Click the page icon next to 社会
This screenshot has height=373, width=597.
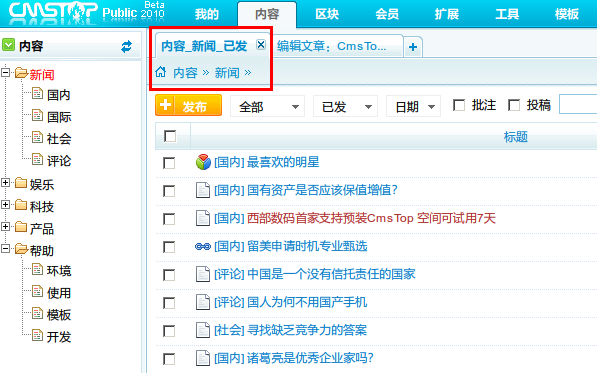pyautogui.click(x=37, y=137)
